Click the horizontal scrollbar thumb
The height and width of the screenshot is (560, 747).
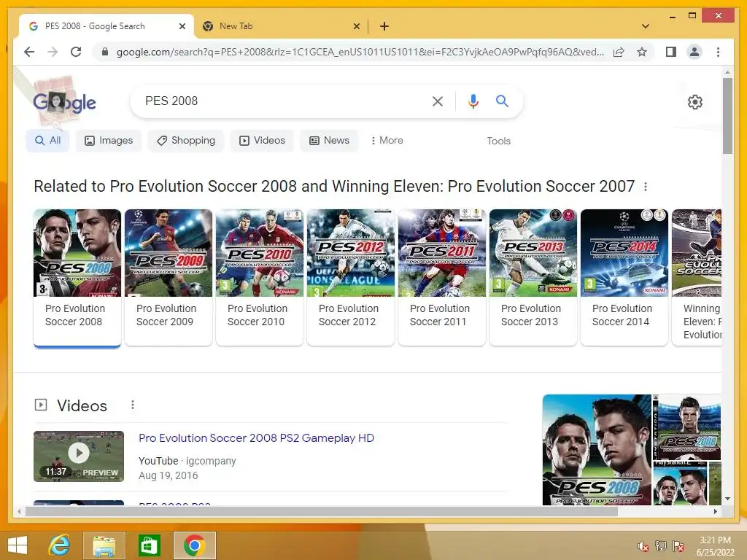point(322,511)
